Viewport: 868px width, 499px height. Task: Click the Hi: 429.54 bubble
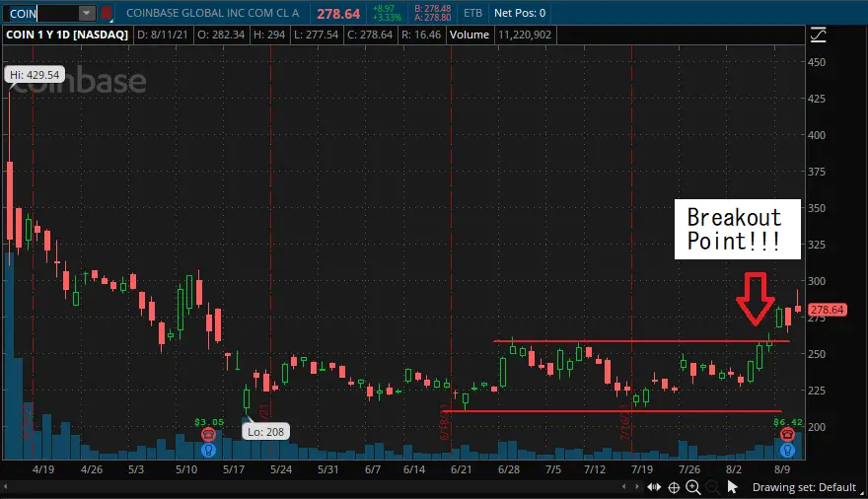(x=35, y=75)
